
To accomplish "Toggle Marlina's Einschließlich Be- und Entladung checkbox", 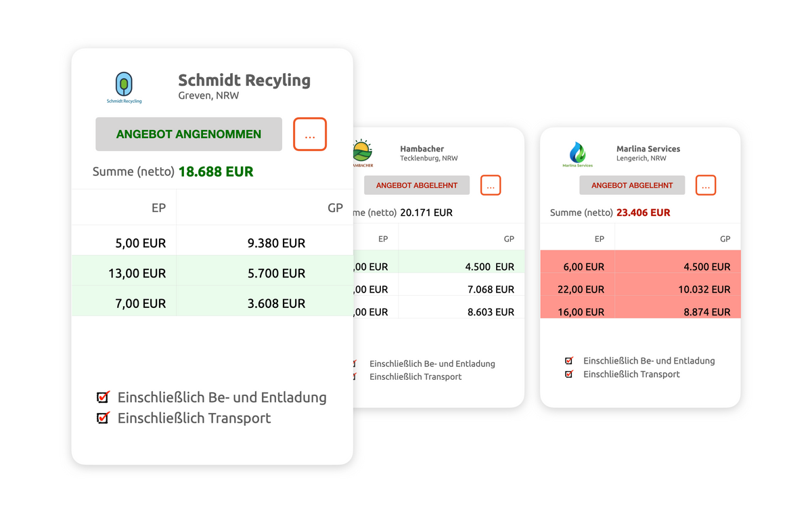I will pyautogui.click(x=569, y=361).
